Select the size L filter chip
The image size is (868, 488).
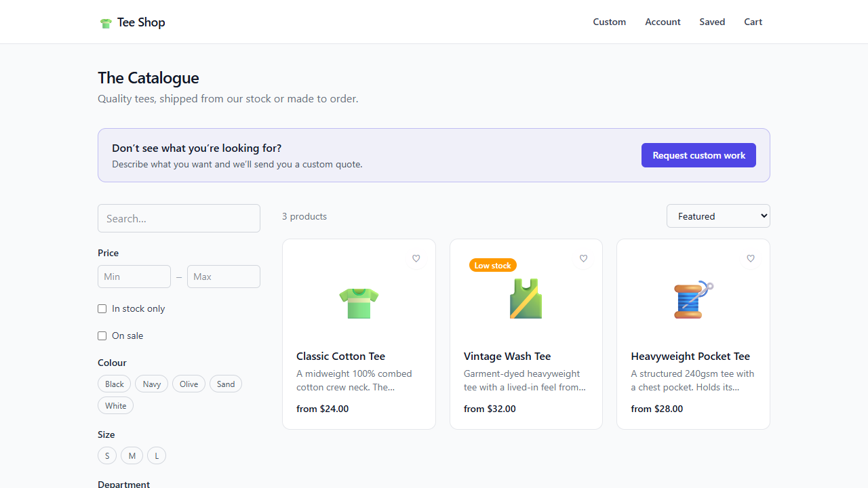coord(157,455)
